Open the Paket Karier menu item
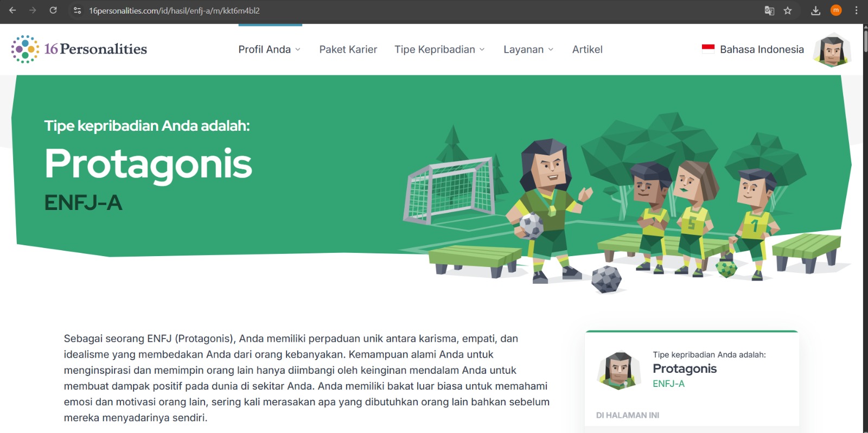Viewport: 868px width, 433px height. point(348,49)
